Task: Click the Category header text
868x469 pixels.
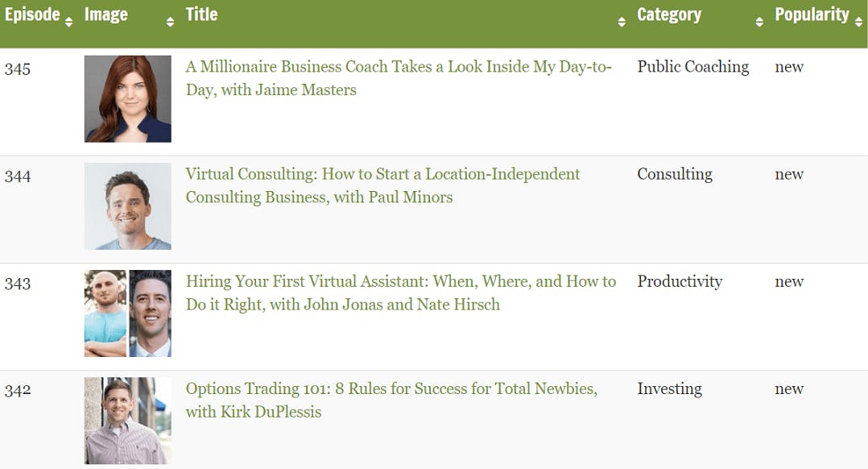Action: tap(668, 15)
